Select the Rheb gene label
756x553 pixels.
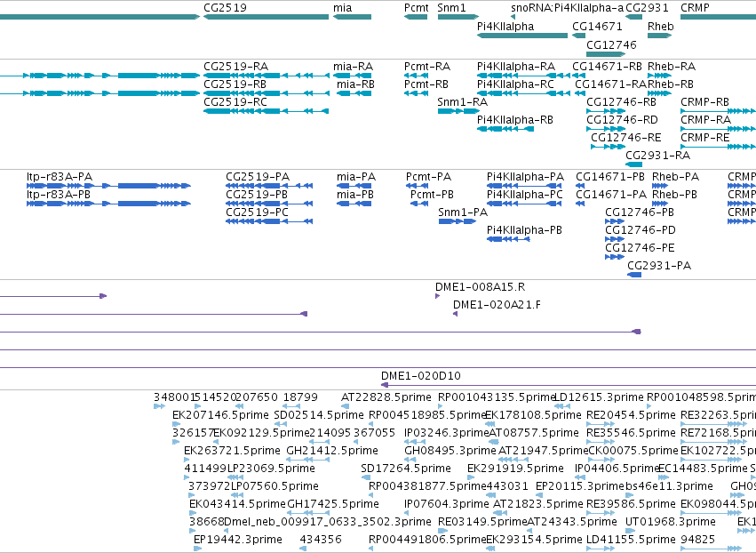(x=660, y=27)
